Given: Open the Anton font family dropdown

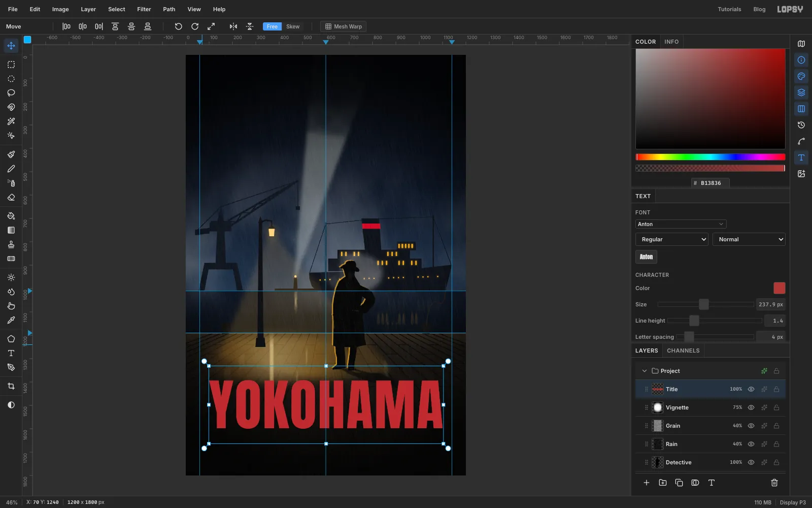Looking at the screenshot, I should tap(681, 224).
